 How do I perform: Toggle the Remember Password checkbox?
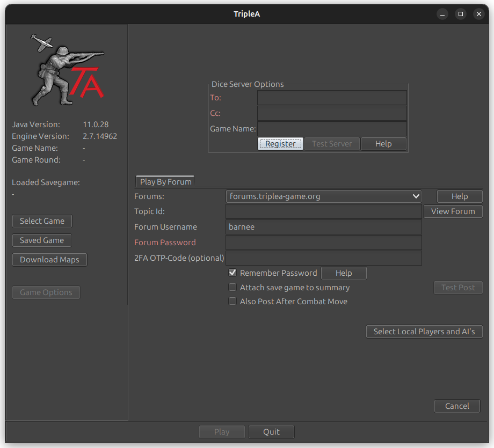pos(233,273)
